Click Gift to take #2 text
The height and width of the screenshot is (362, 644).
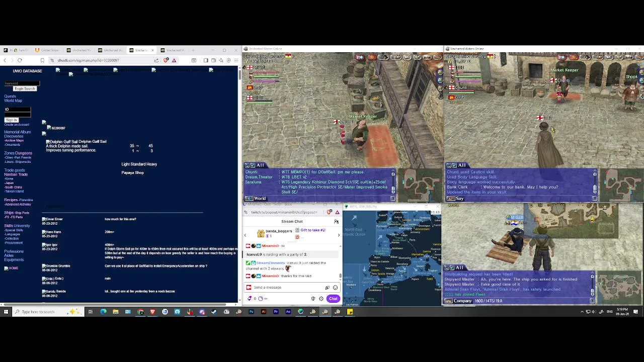click(x=313, y=230)
